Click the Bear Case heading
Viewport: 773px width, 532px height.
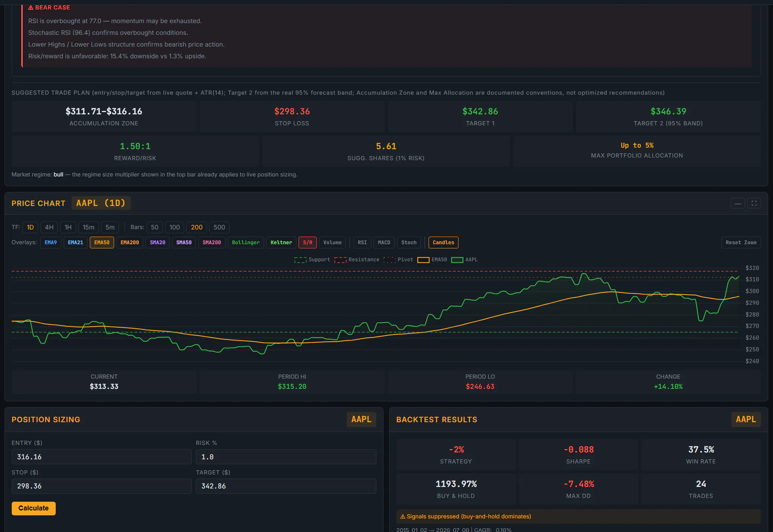[49, 8]
